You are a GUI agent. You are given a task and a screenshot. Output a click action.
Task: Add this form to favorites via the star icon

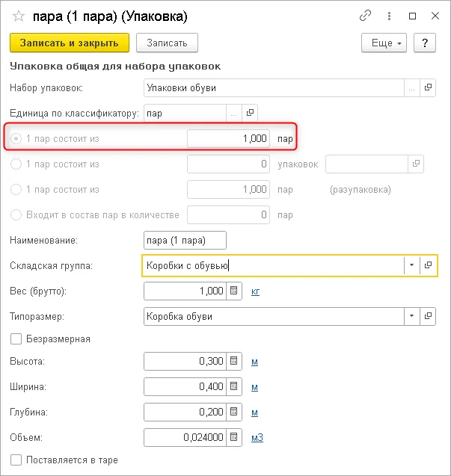(19, 16)
